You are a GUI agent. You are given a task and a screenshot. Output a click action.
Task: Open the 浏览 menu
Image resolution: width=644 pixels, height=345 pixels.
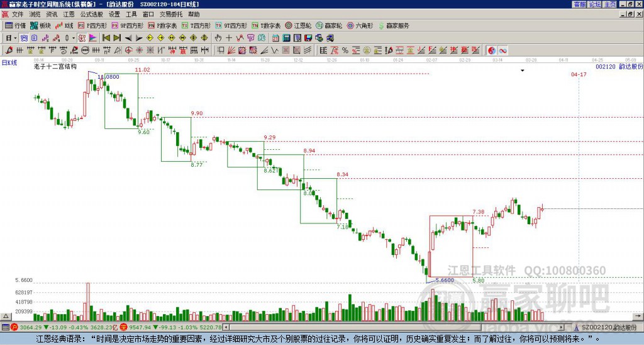click(35, 14)
